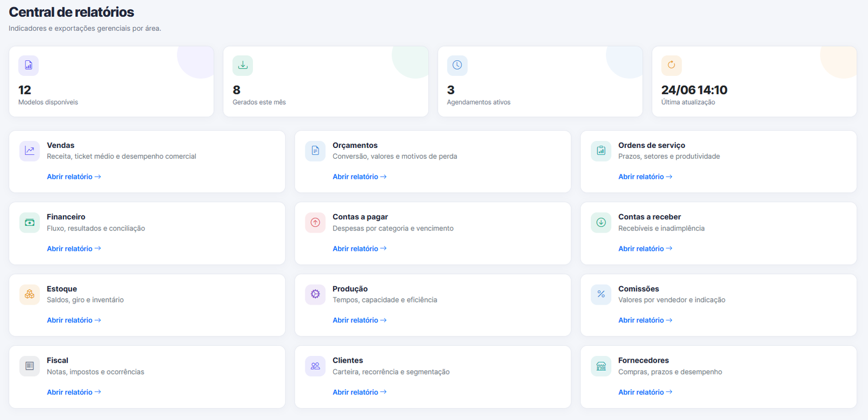Image resolution: width=868 pixels, height=420 pixels.
Task: Click text Recebíveis e inadimplência
Action: pyautogui.click(x=661, y=228)
